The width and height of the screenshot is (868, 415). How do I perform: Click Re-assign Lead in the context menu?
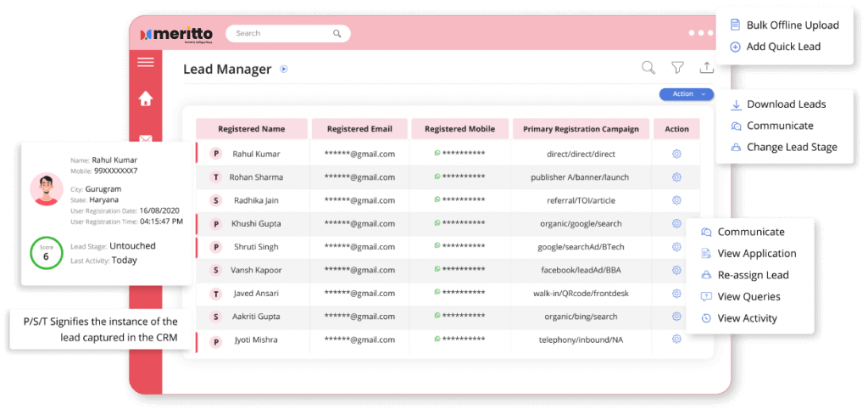752,275
